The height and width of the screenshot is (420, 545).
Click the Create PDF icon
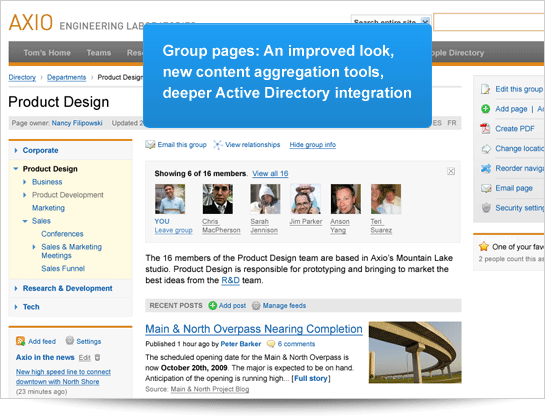tap(485, 129)
